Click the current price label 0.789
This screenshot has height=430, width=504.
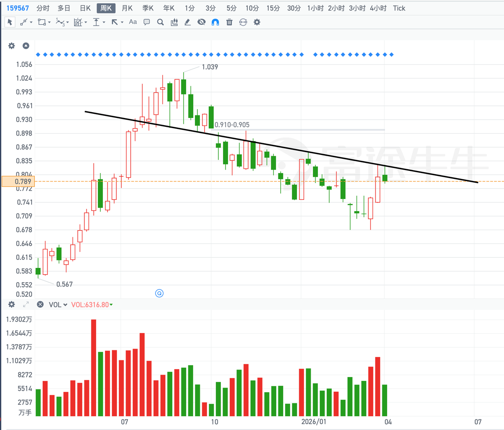click(18, 181)
